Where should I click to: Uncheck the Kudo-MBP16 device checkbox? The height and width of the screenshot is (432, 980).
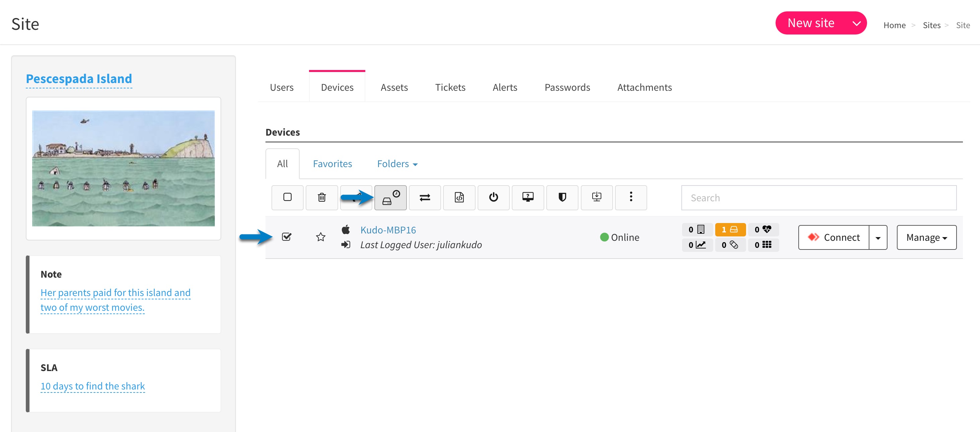(287, 237)
